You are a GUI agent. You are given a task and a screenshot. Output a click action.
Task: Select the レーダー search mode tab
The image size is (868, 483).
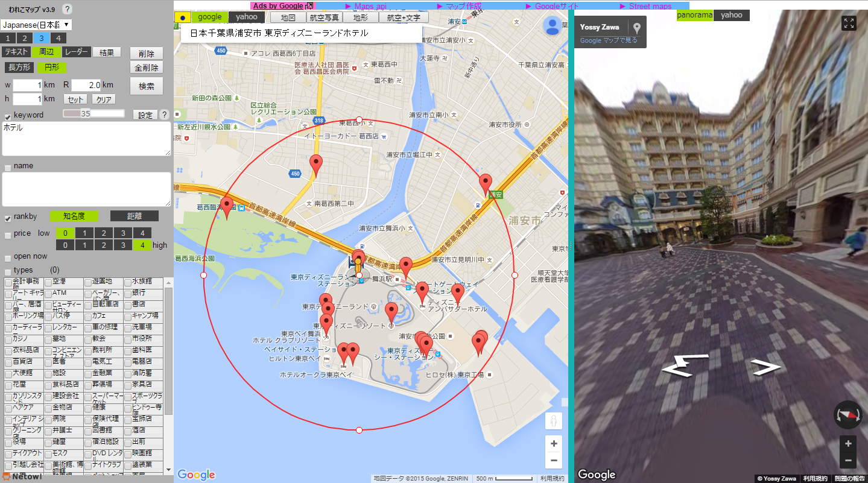[x=77, y=52]
